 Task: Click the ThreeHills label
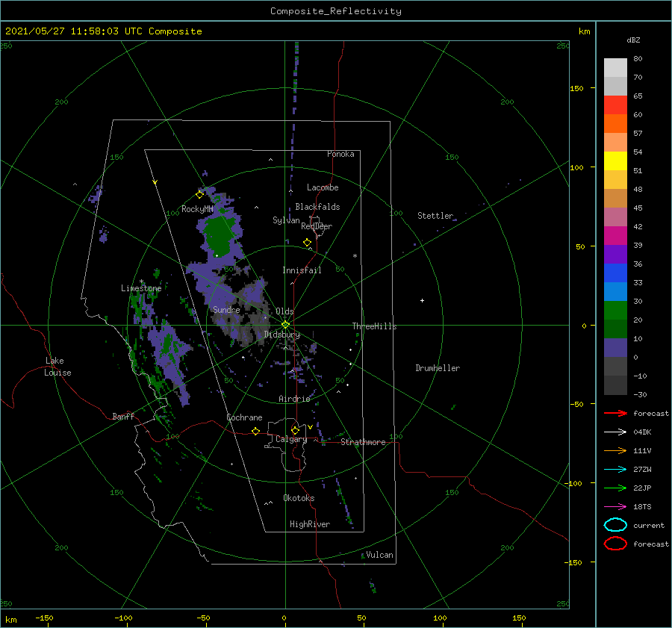[x=374, y=326]
